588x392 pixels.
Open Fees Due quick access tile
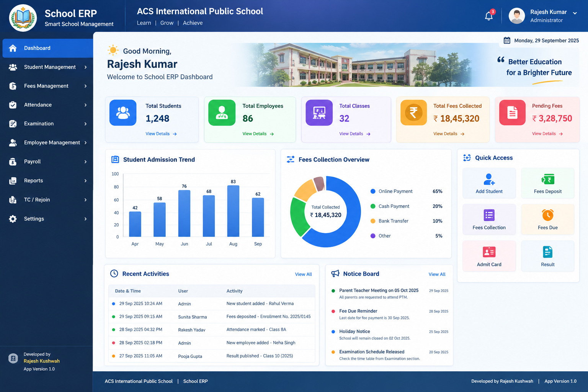pos(548,219)
